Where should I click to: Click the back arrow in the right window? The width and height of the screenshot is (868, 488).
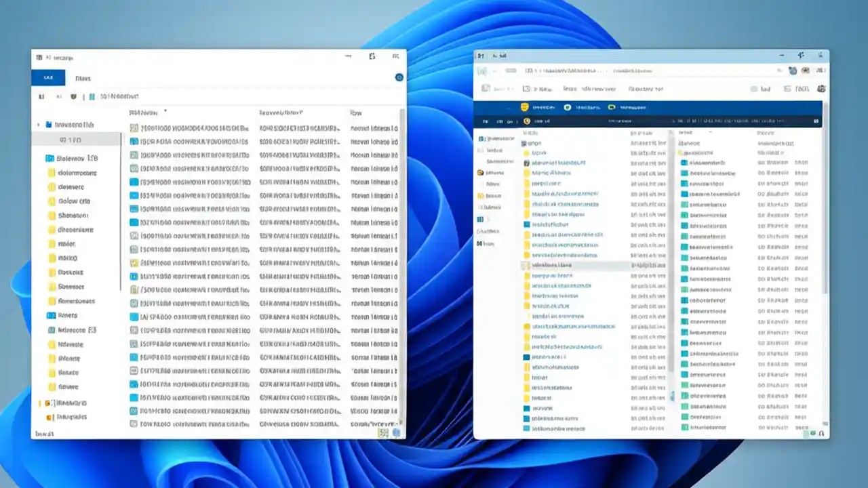coord(482,70)
